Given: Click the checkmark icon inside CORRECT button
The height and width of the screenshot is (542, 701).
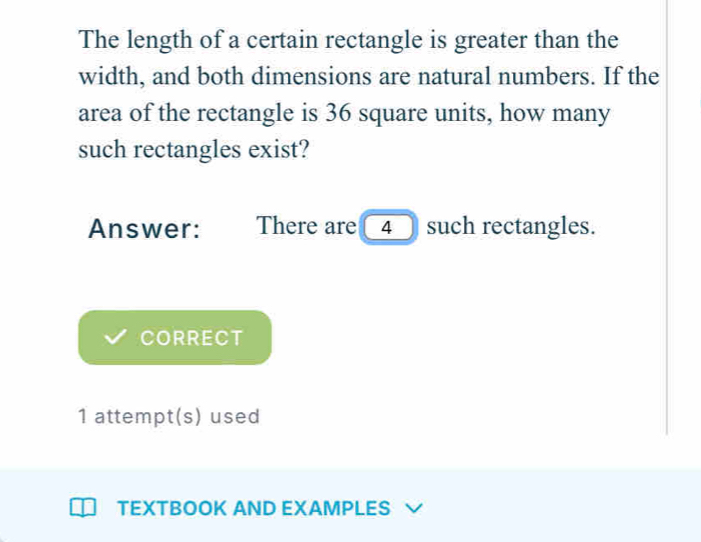Looking at the screenshot, I should tap(115, 337).
